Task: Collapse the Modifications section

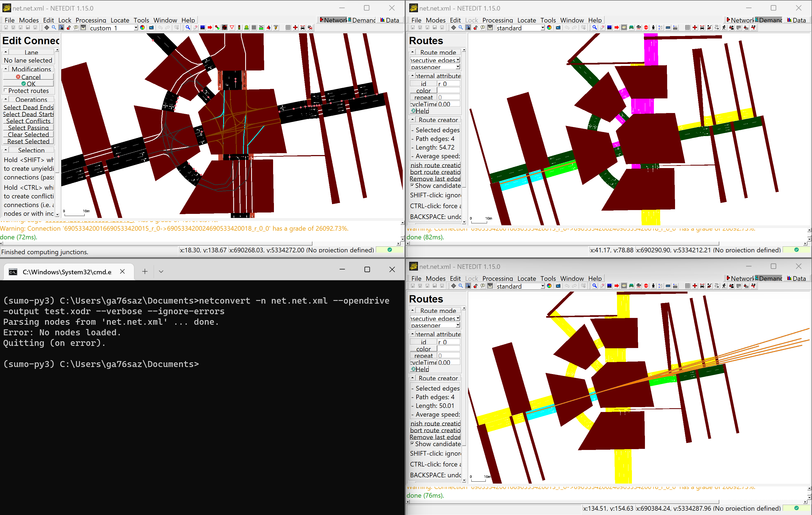Action: (6, 69)
